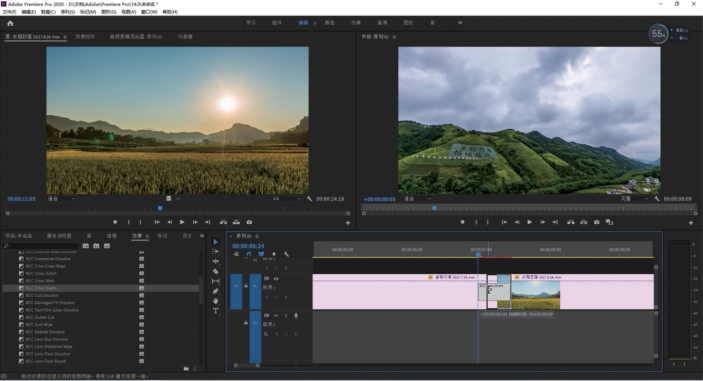The width and height of the screenshot is (703, 381).
Task: Open Source monitor button editor plus icon
Action: [x=348, y=223]
